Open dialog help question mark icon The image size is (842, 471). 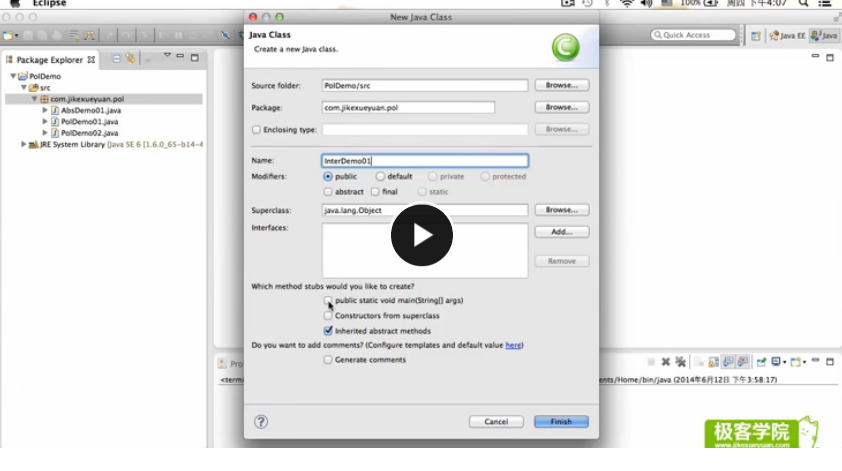[261, 422]
